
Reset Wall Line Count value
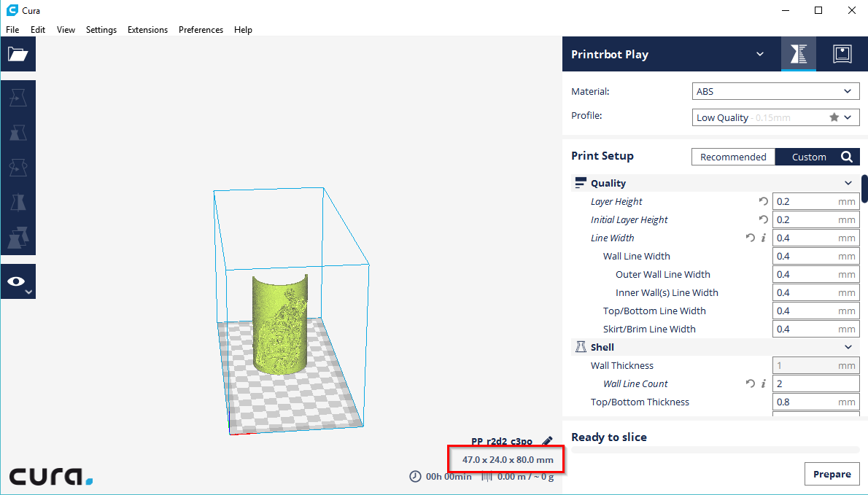tap(750, 383)
